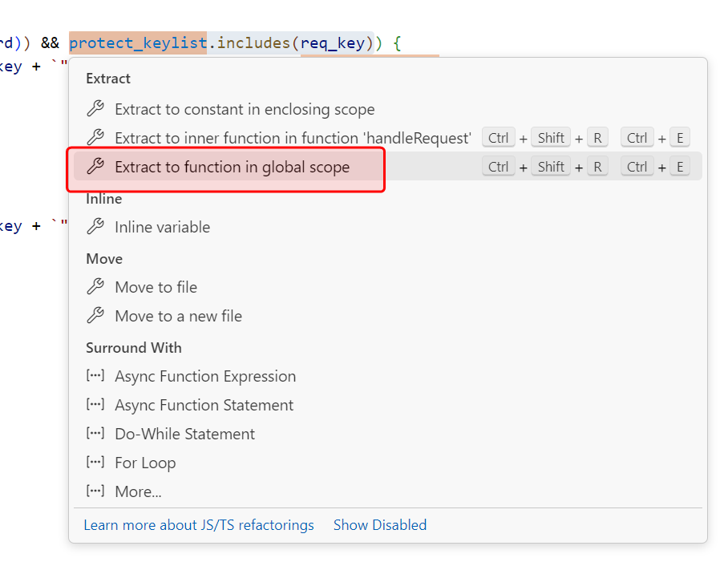Surround with Async Function Statement
The width and height of the screenshot is (728, 562).
click(x=204, y=405)
